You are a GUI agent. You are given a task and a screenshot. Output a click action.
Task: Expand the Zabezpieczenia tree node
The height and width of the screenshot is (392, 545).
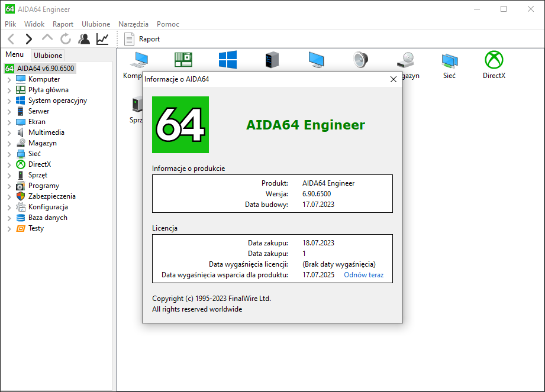click(9, 197)
